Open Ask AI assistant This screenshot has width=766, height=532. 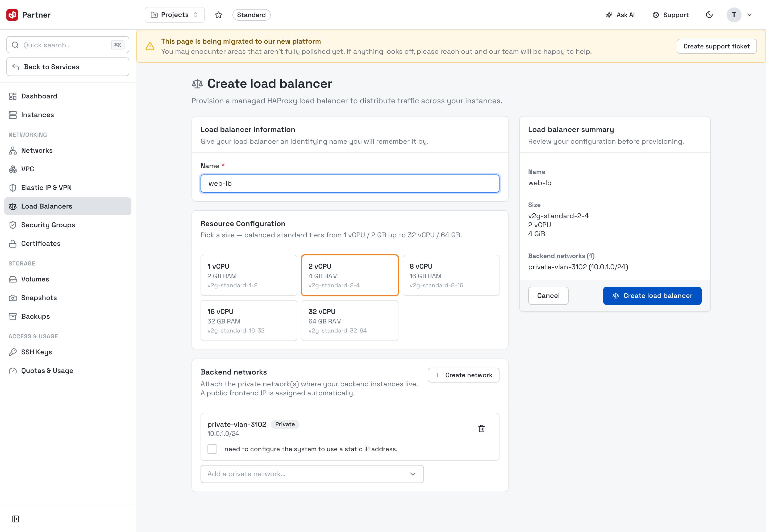coord(620,15)
